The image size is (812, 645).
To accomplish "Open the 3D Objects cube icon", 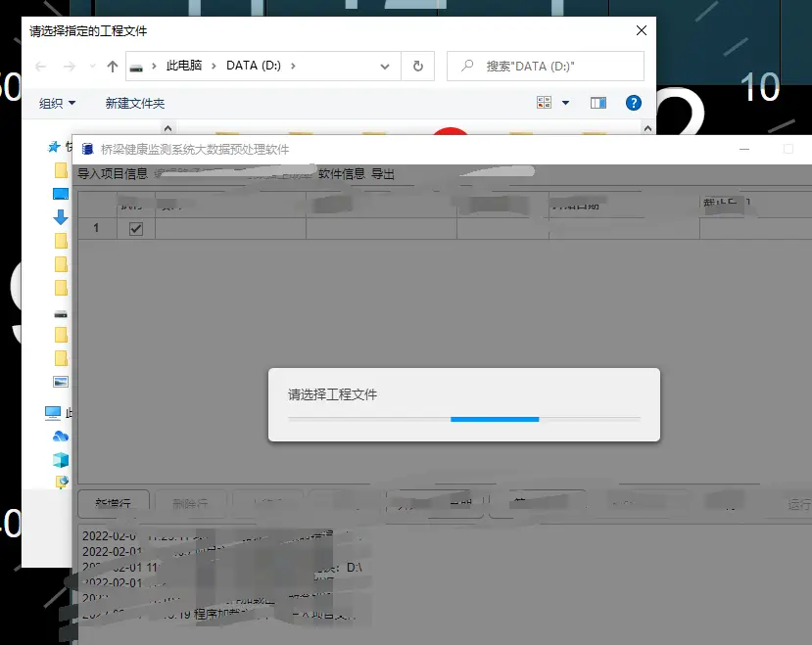I will click(61, 460).
